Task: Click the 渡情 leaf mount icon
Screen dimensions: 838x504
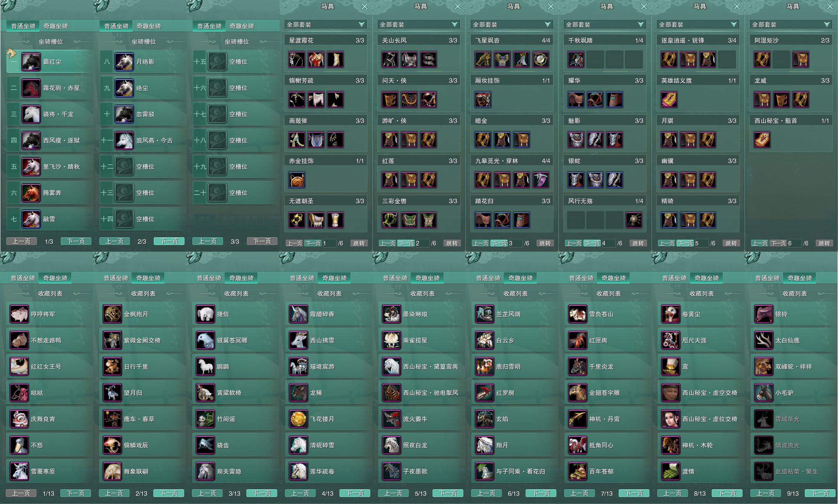Action: 670,472
